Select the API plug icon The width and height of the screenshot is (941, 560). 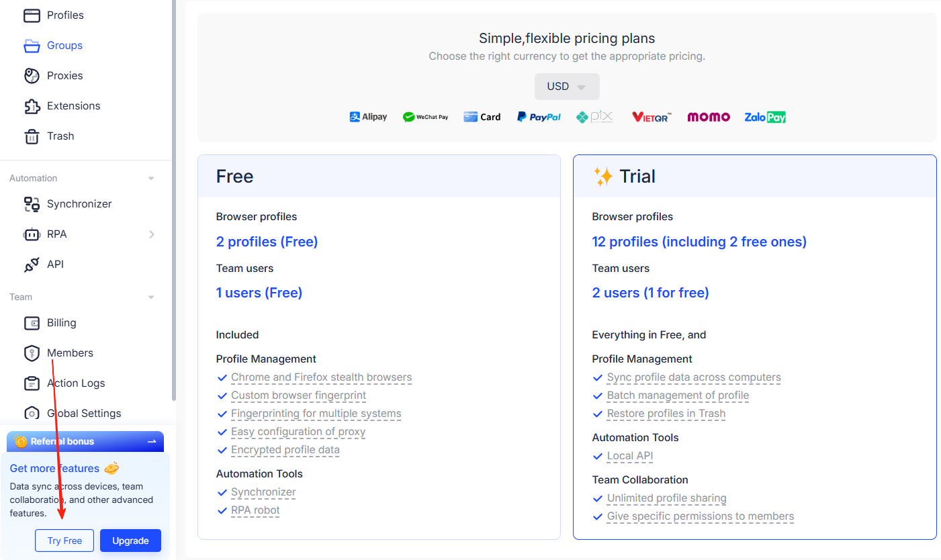click(32, 265)
